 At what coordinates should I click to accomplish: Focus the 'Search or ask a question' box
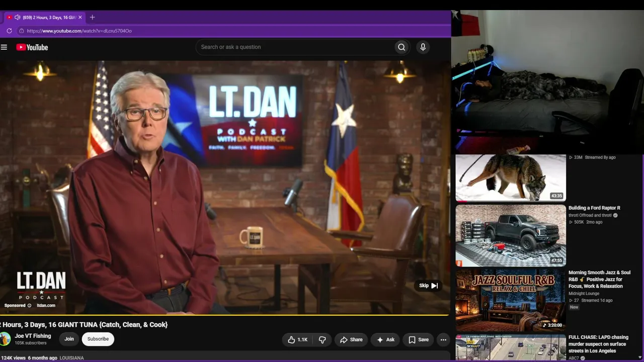[295, 47]
